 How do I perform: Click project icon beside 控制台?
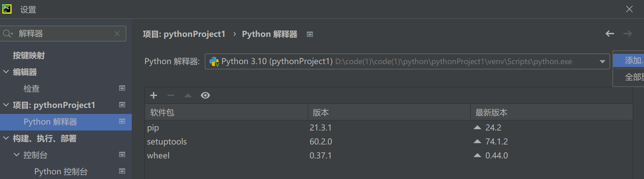[x=122, y=155]
